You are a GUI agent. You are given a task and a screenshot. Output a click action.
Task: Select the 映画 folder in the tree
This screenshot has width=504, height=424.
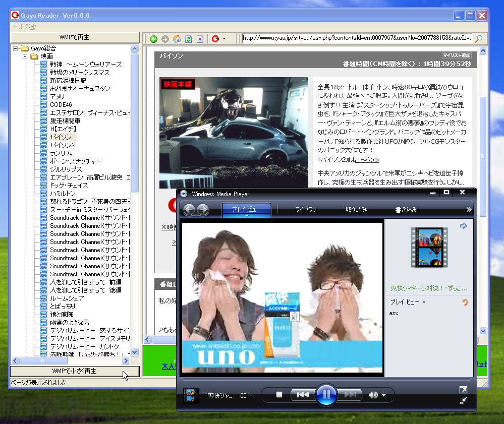[x=46, y=56]
